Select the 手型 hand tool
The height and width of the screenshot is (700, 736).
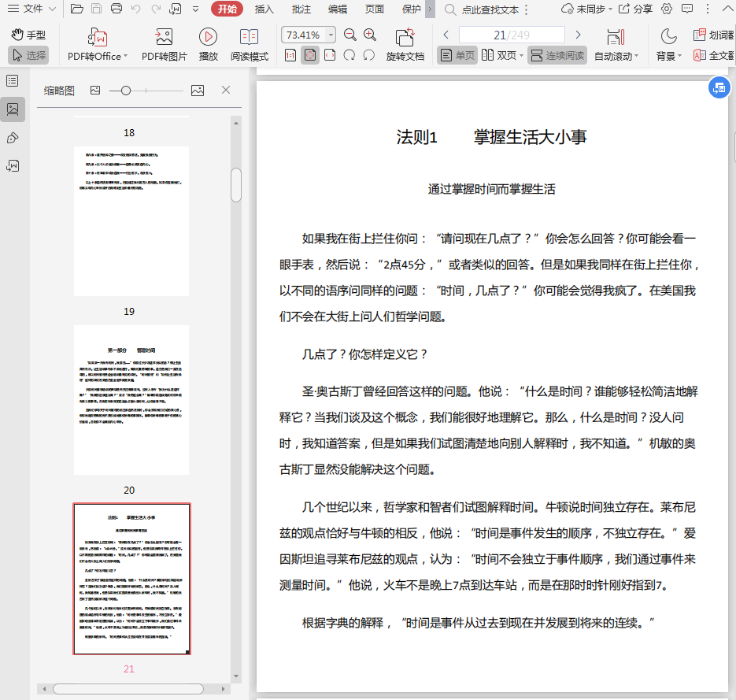pyautogui.click(x=28, y=35)
